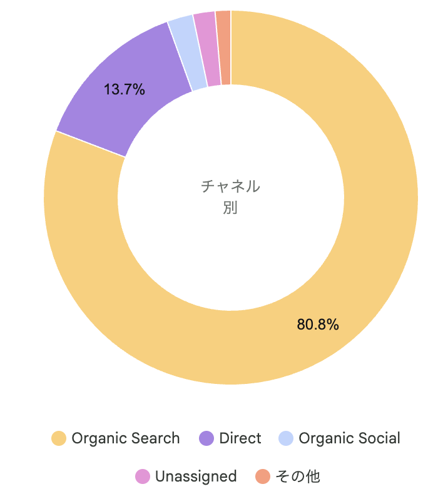Click the チャネル別 center title
Viewport: 443px width, 504px height.
coord(231,197)
